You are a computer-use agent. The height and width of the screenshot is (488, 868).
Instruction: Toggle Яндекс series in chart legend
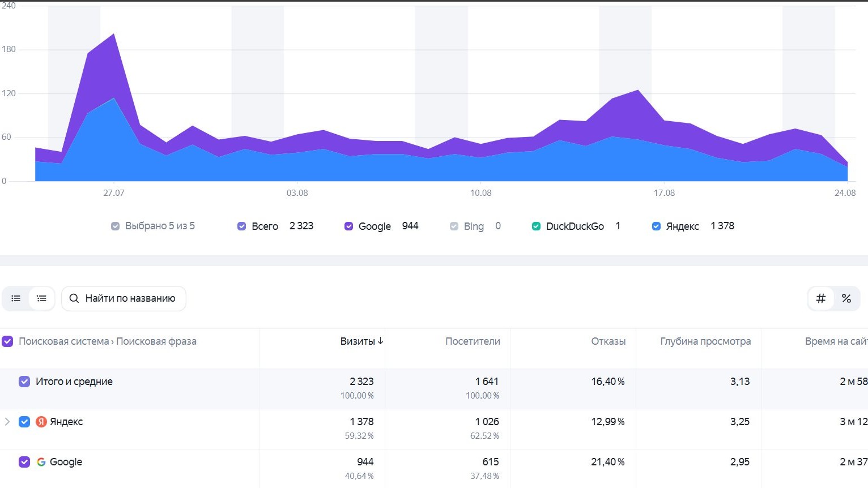[656, 226]
